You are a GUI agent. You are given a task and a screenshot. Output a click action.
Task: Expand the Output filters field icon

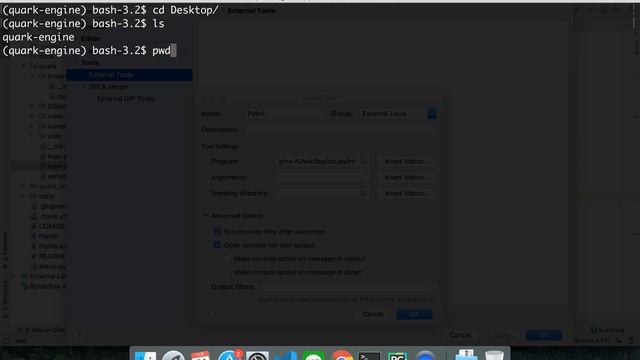(x=431, y=287)
